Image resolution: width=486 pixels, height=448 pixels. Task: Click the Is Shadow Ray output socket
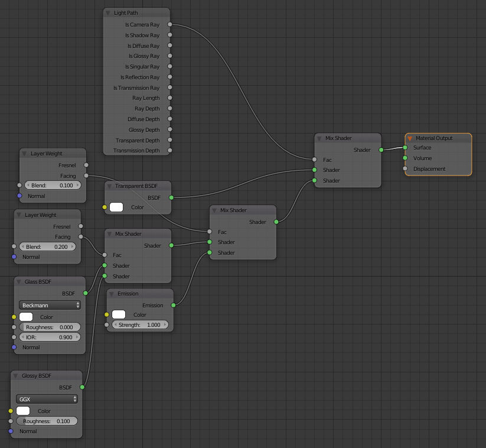pos(170,35)
